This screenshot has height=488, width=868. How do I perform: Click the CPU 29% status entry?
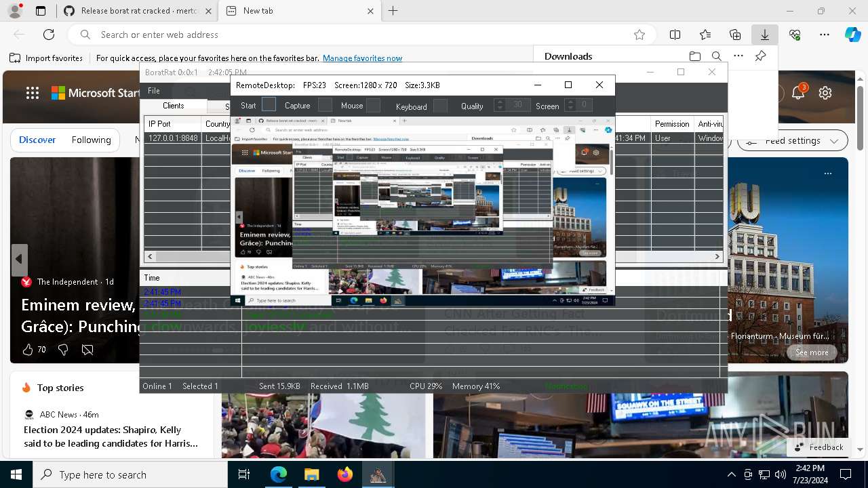tap(425, 386)
